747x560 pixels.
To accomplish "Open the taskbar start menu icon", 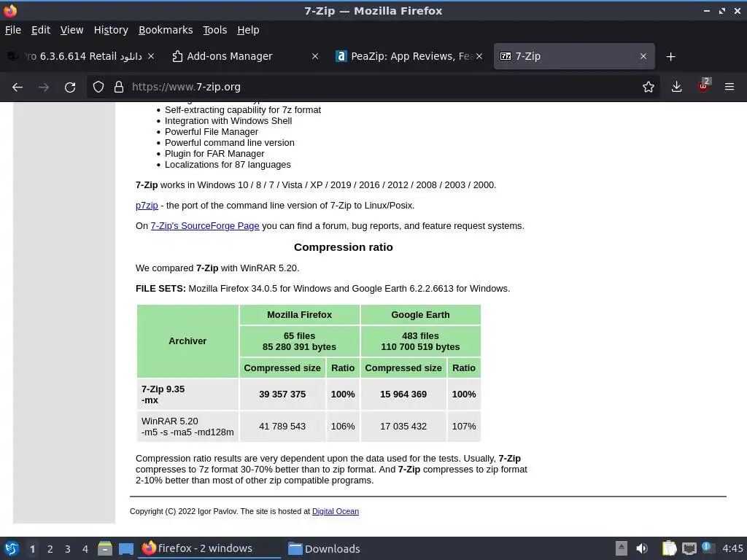I will 12,548.
